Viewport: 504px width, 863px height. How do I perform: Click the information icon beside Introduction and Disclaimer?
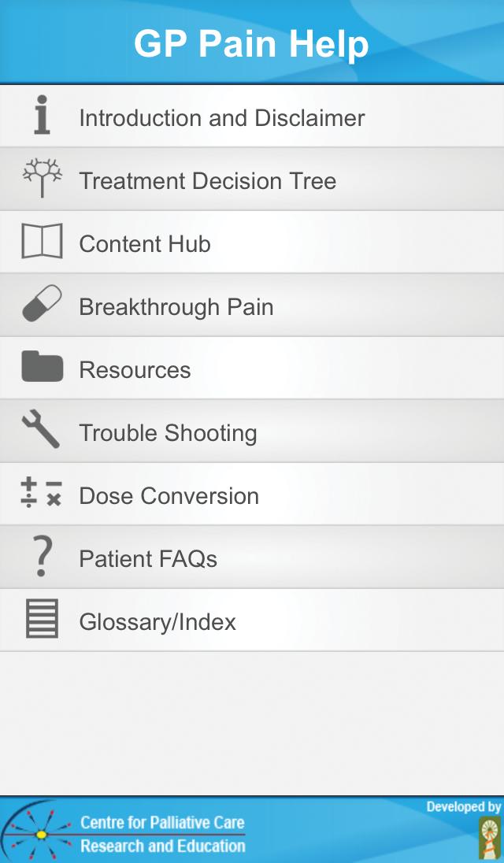[41, 116]
